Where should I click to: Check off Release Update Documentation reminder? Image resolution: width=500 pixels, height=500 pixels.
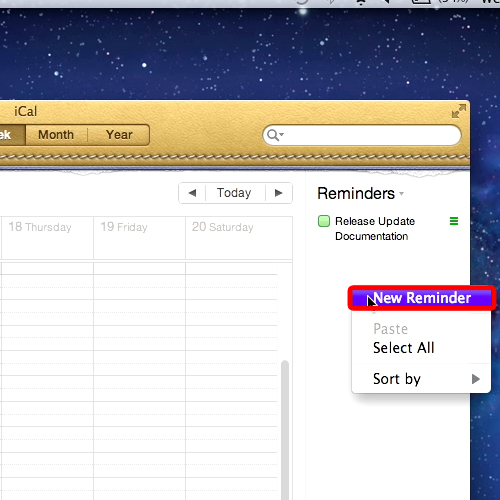click(324, 221)
